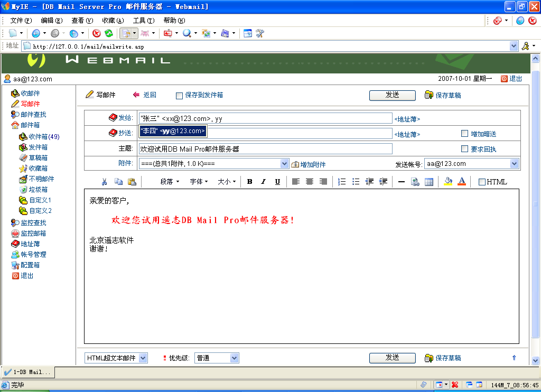Toggle Underline formatting
This screenshot has width=541, height=392.
pos(277,182)
